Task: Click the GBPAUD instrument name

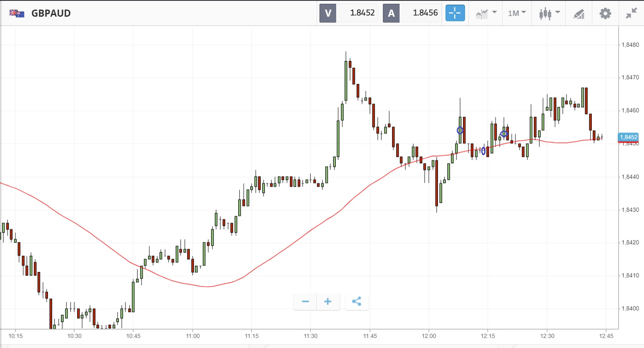Action: [51, 13]
